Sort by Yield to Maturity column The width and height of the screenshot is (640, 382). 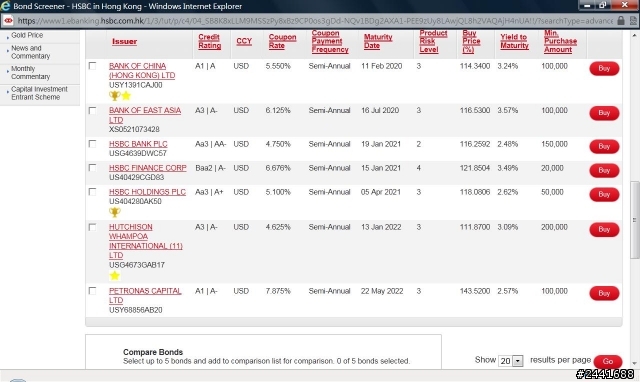point(514,41)
